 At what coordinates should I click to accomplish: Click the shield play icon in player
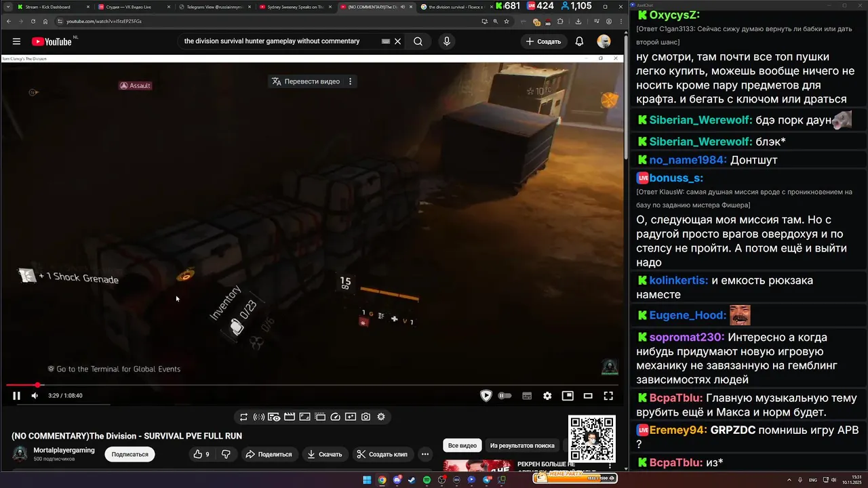point(486,396)
